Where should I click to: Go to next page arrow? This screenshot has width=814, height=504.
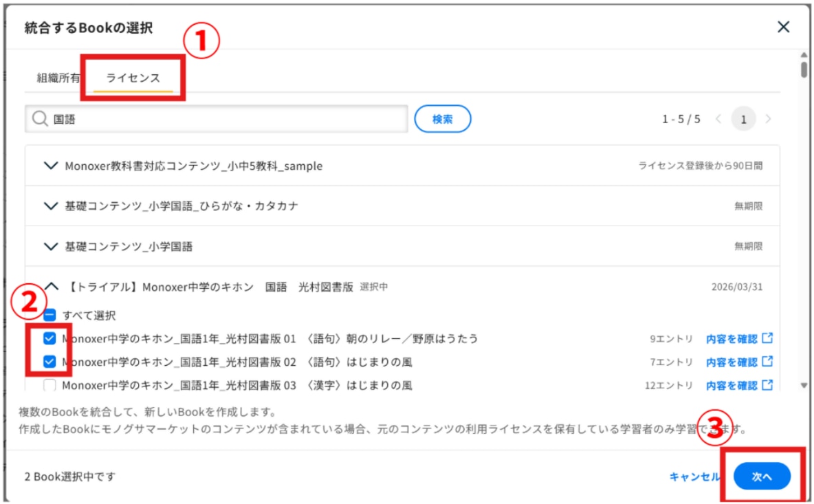[768, 119]
